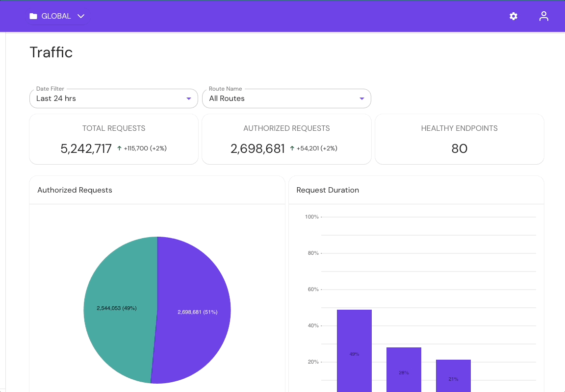
Task: Open settings via the gear icon
Action: [514, 16]
